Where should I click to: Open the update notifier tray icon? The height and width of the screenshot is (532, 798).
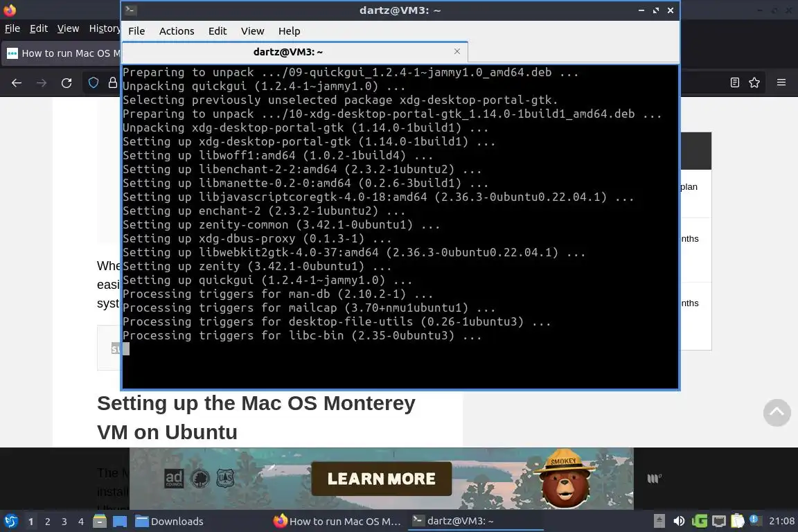click(755, 520)
